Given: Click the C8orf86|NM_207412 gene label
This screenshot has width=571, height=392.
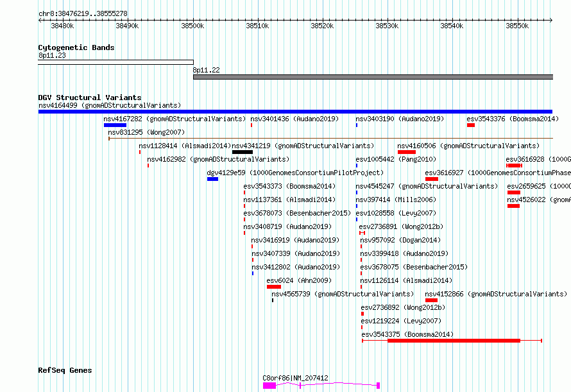Looking at the screenshot, I should [295, 378].
